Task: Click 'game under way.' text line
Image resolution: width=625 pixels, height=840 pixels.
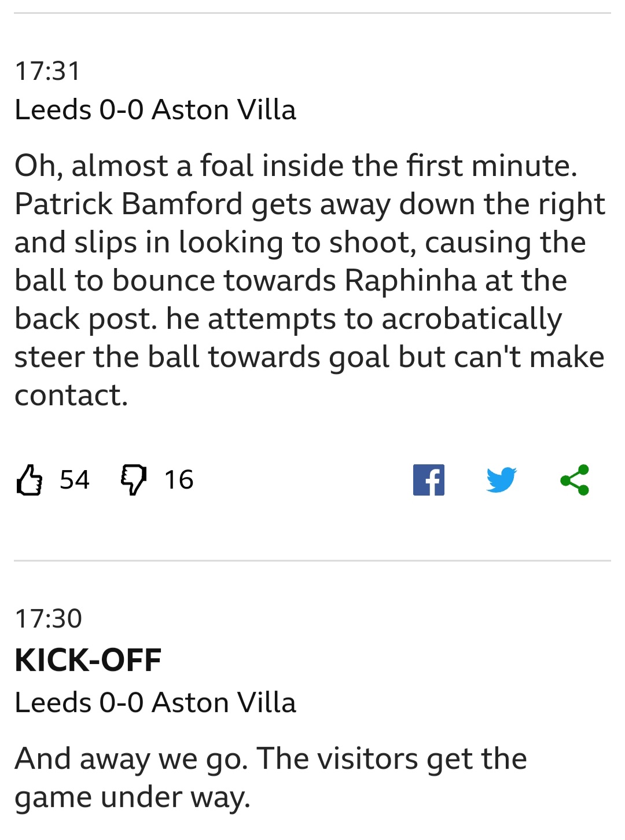Action: pos(133,797)
